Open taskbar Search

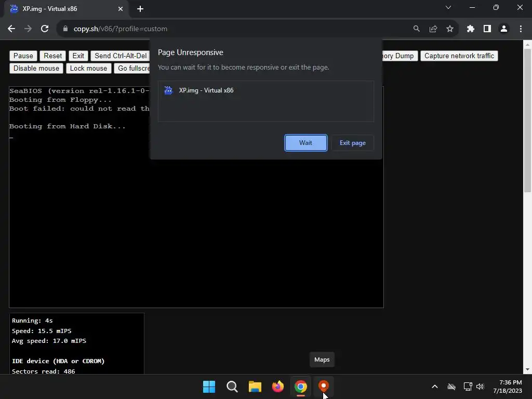(x=232, y=387)
